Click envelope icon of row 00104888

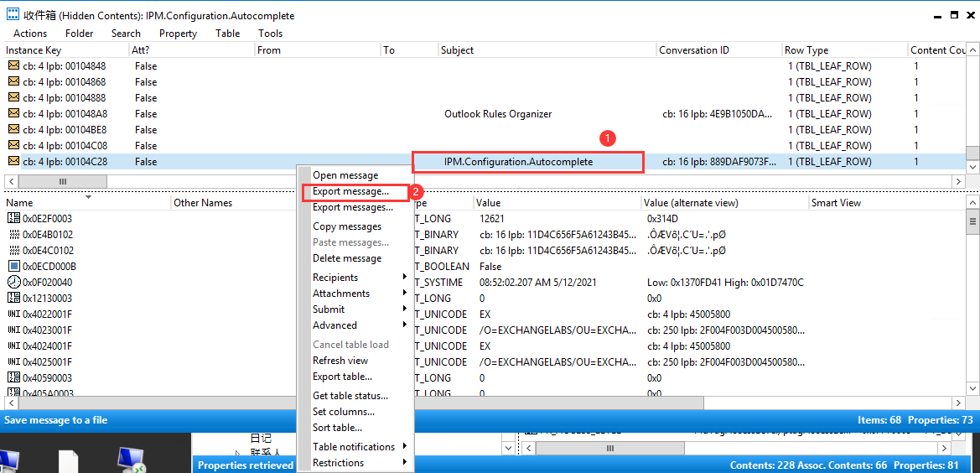(13, 97)
